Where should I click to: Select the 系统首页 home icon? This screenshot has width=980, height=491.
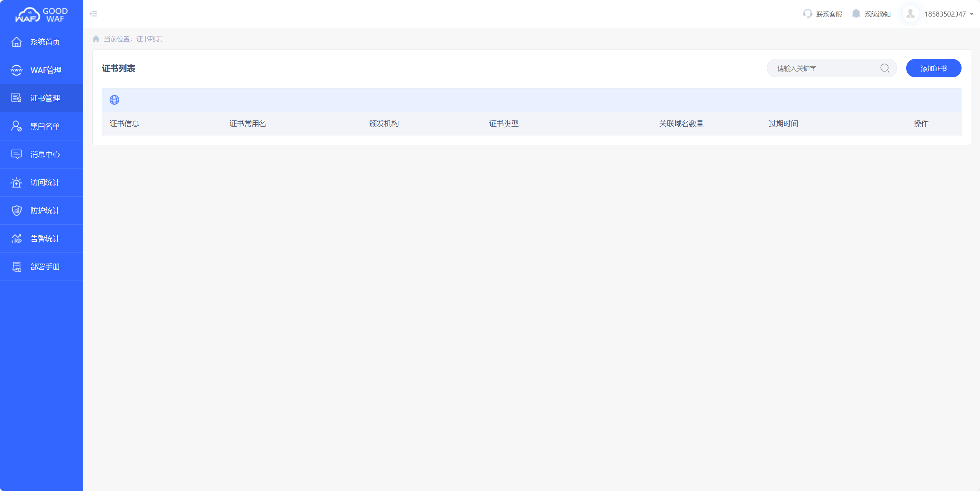(x=17, y=42)
